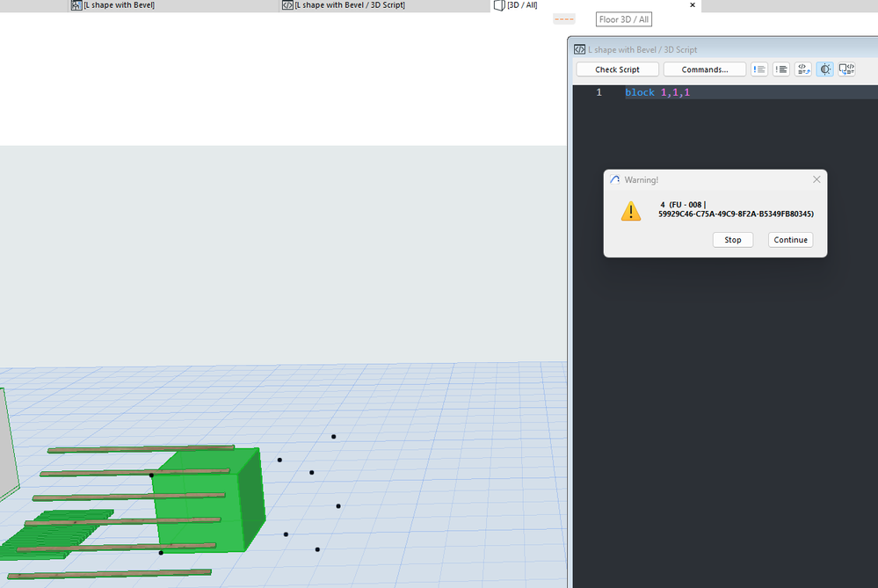Close the [3D / All] tab
Image resolution: width=878 pixels, height=588 pixels.
[693, 5]
